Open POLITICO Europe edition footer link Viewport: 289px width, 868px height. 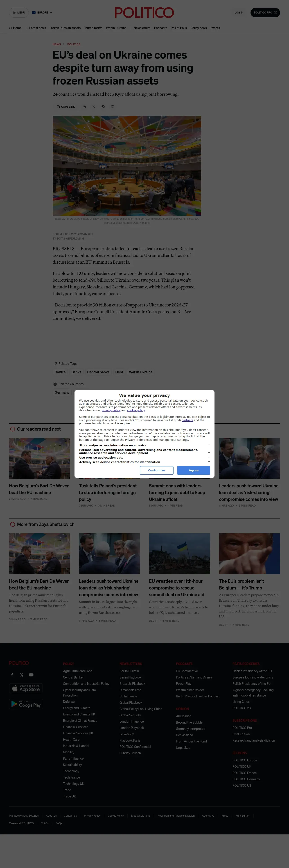[x=245, y=760]
